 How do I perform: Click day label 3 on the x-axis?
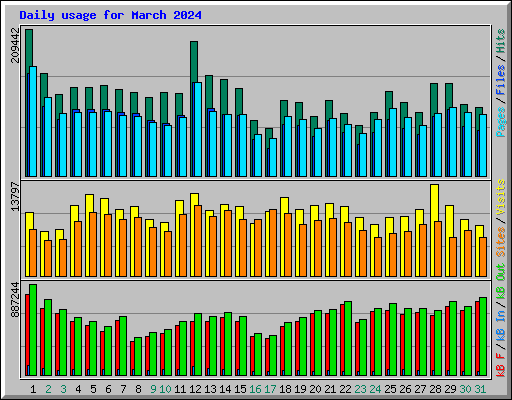pos(63,389)
